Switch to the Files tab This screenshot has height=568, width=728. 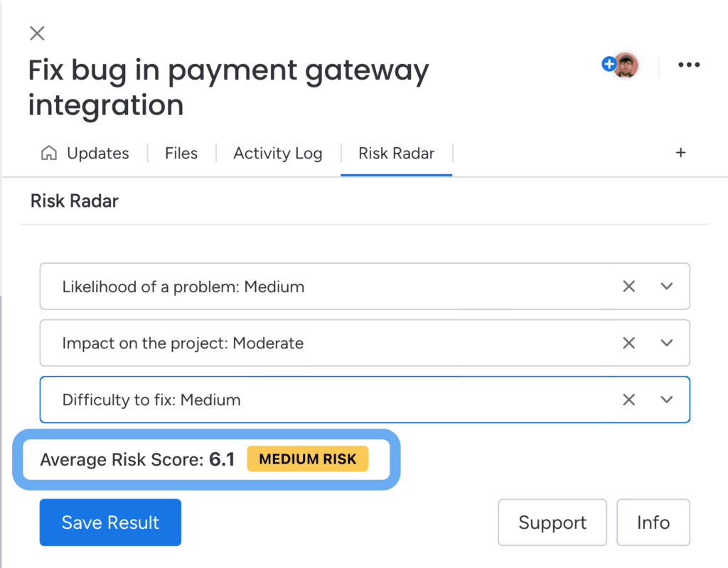pos(181,154)
